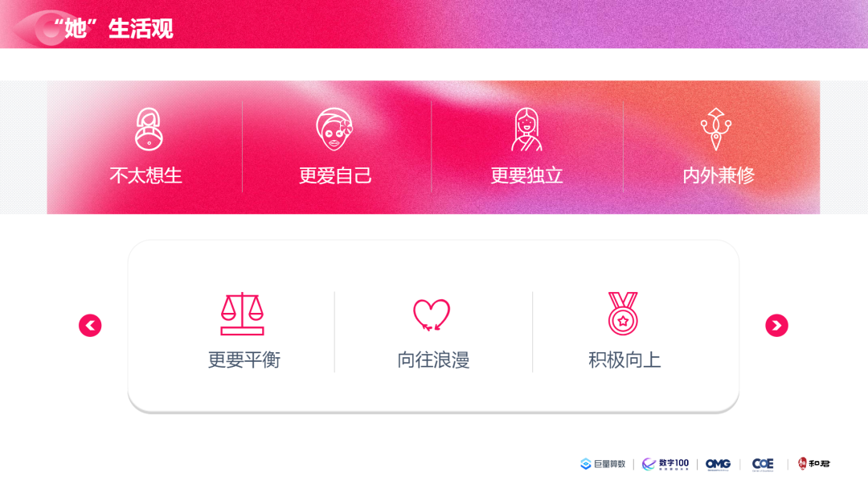Click the face mask icon above 更爱自己

(x=334, y=129)
